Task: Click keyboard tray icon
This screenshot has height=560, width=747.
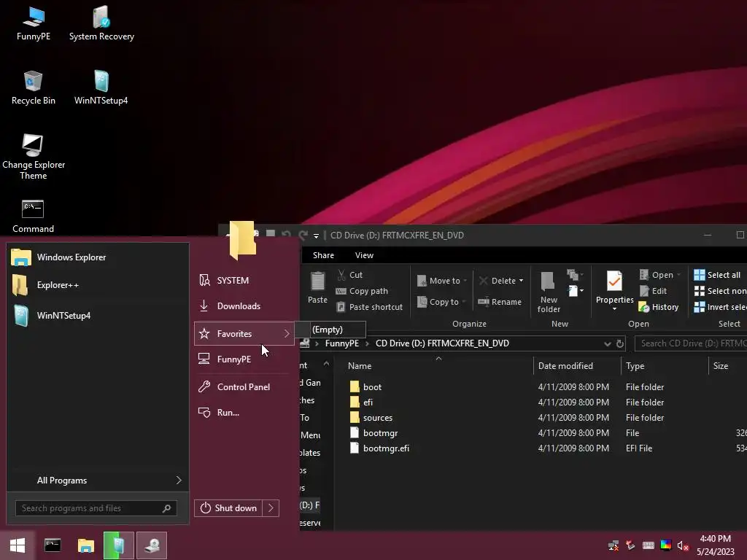Action: 648,545
